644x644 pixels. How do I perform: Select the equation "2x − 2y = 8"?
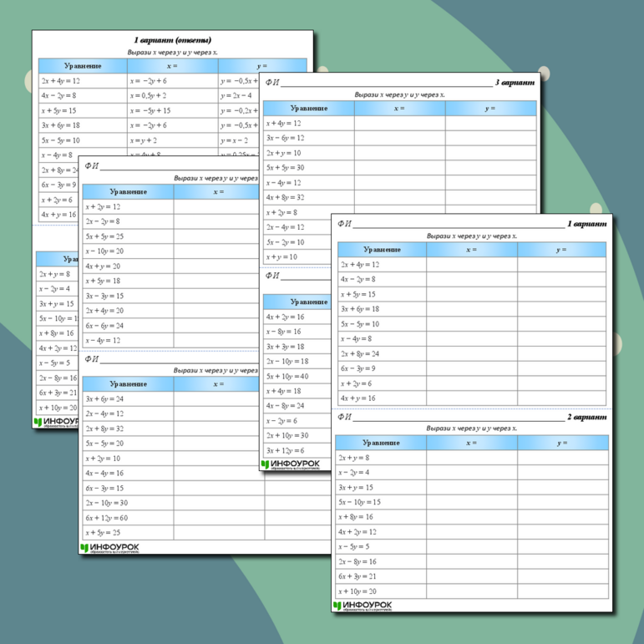[103, 221]
